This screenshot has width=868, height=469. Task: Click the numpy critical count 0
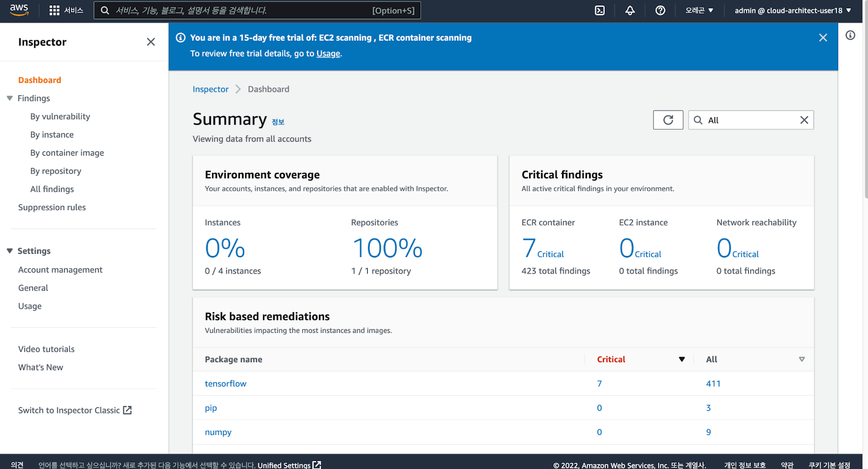(599, 432)
